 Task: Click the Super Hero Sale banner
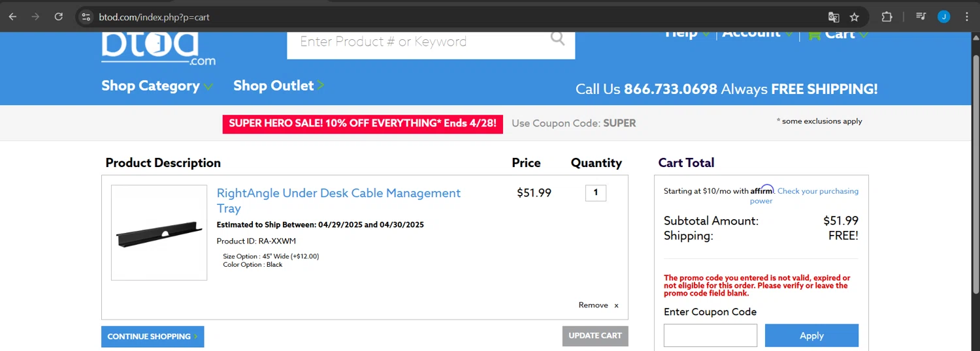coord(363,123)
